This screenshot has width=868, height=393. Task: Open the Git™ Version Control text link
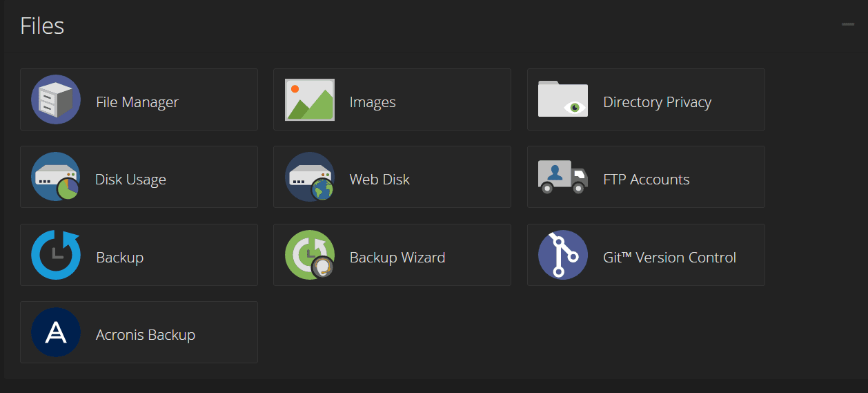(669, 258)
